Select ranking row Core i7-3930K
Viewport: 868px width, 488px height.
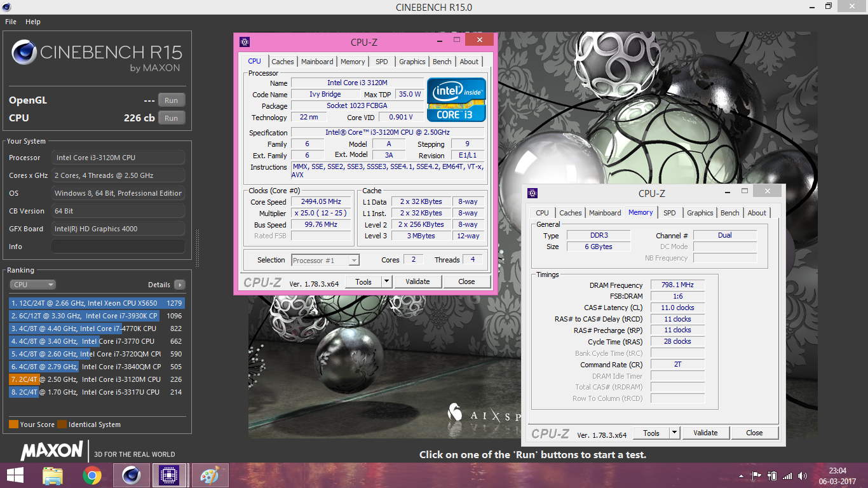(x=97, y=316)
